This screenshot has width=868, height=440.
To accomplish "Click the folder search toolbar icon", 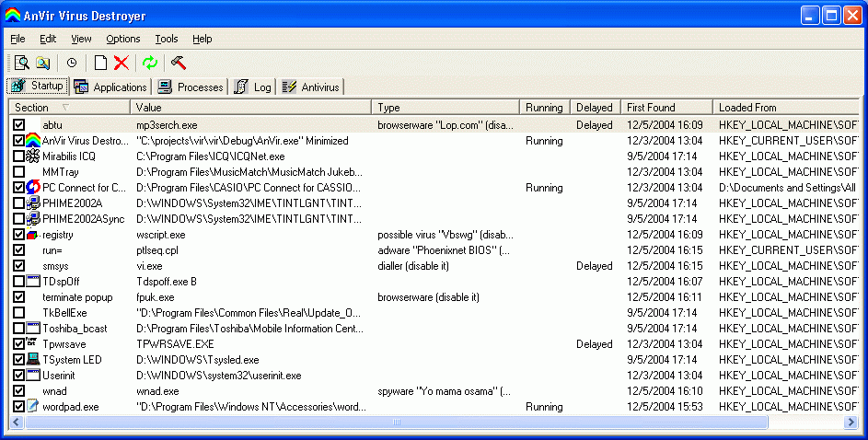I will click(x=42, y=63).
